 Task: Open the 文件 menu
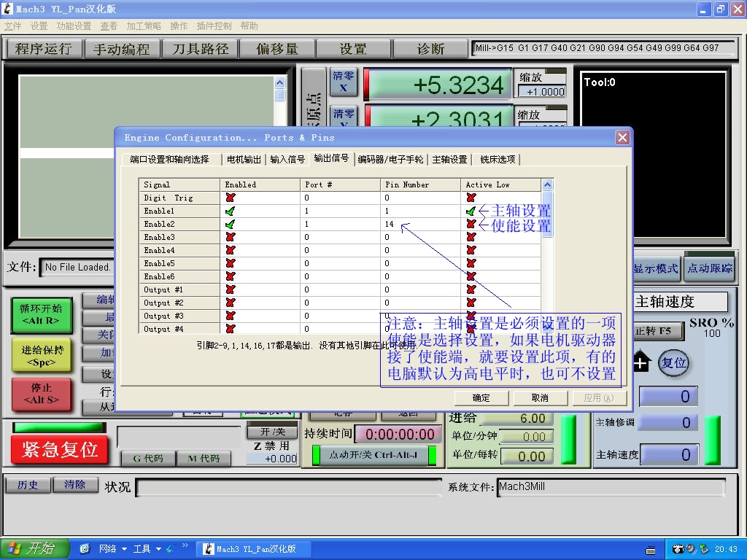coord(13,26)
